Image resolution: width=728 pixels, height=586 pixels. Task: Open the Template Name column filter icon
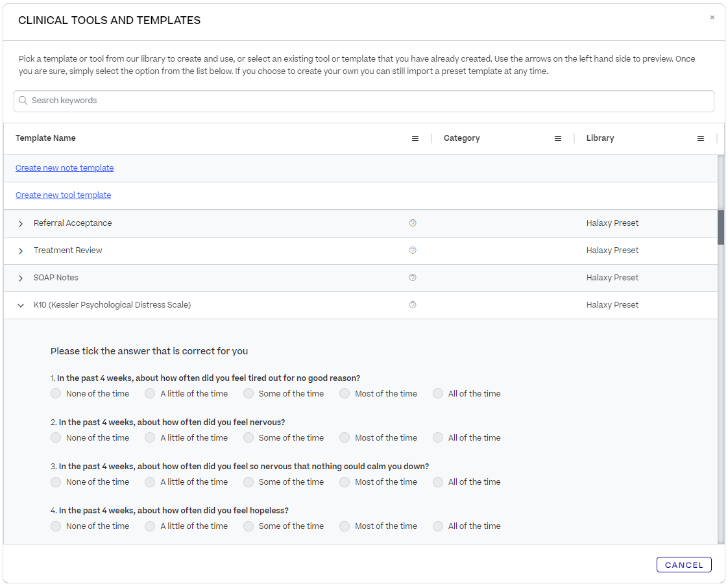415,138
